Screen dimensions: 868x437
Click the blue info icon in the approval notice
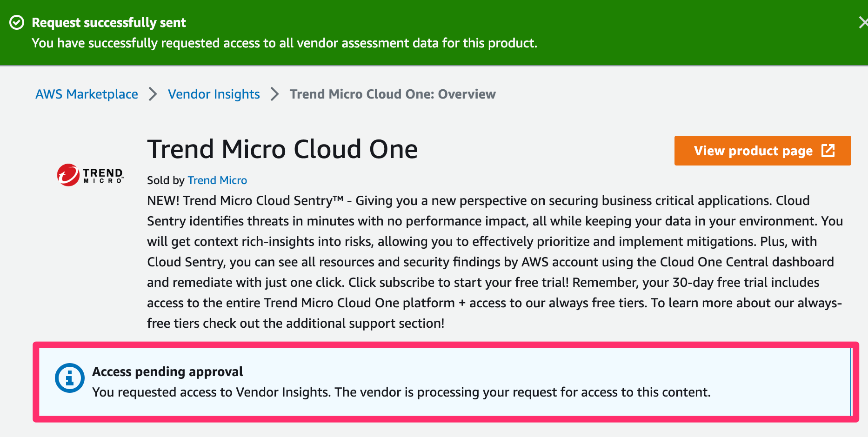click(69, 378)
